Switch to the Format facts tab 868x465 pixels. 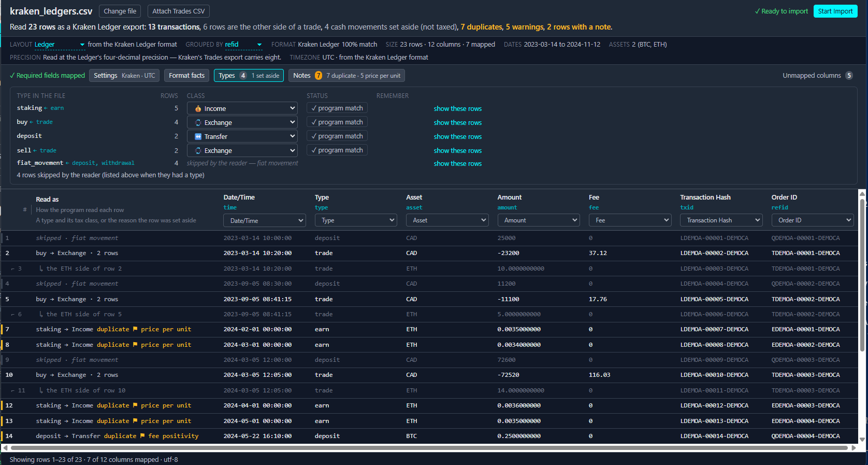click(186, 76)
